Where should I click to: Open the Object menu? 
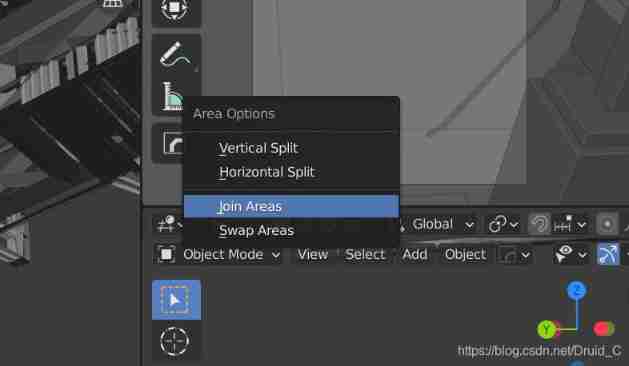click(465, 254)
